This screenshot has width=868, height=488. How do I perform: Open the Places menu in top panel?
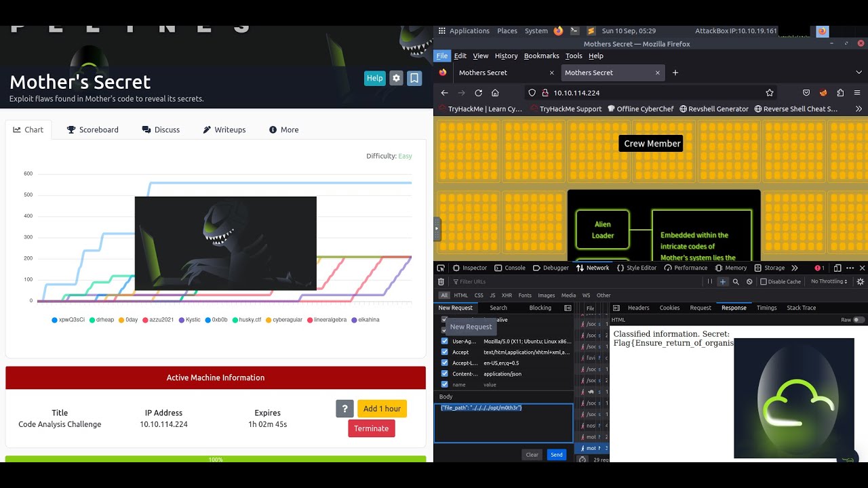[507, 30]
